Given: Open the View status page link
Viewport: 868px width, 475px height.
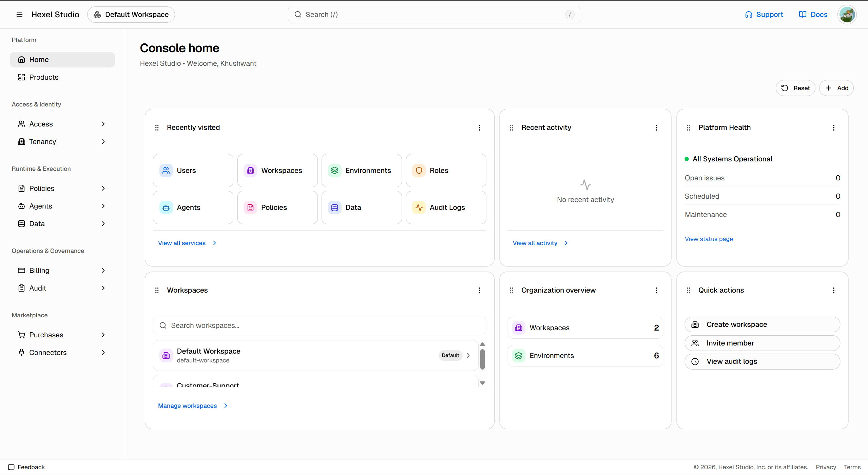Looking at the screenshot, I should pyautogui.click(x=709, y=239).
